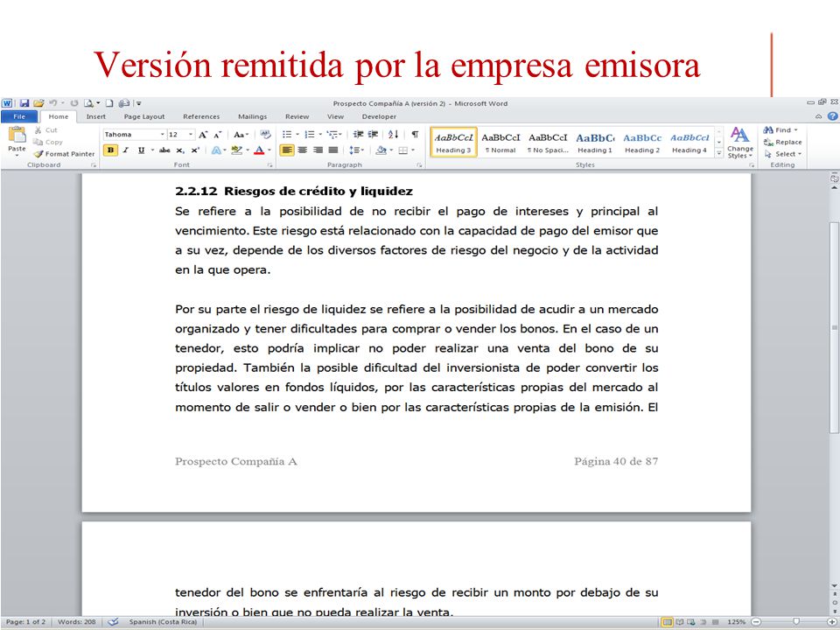Image resolution: width=840 pixels, height=630 pixels.
Task: Open the File tab
Action: pos(19,116)
